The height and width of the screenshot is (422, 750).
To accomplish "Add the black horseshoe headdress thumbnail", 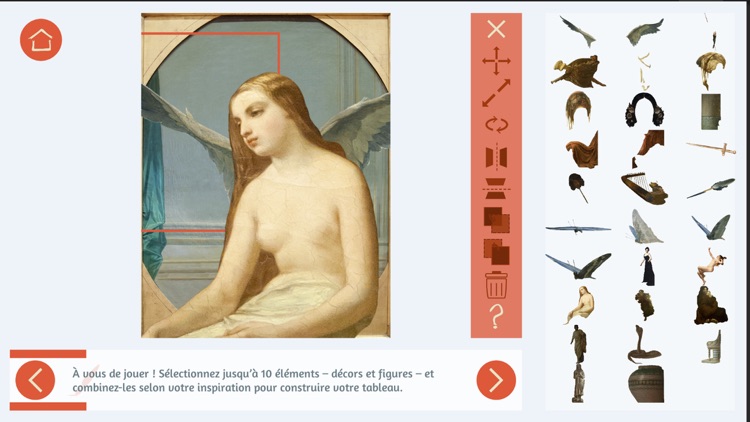I will coord(644,110).
